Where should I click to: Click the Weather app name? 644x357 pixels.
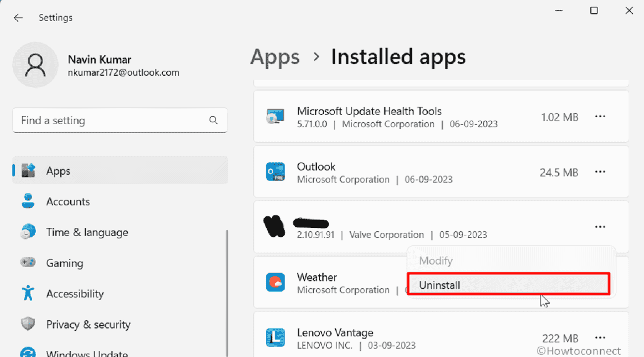(x=317, y=277)
